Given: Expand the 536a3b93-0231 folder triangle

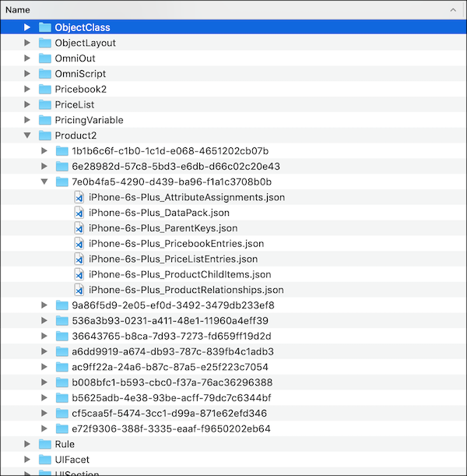Looking at the screenshot, I should tap(44, 320).
